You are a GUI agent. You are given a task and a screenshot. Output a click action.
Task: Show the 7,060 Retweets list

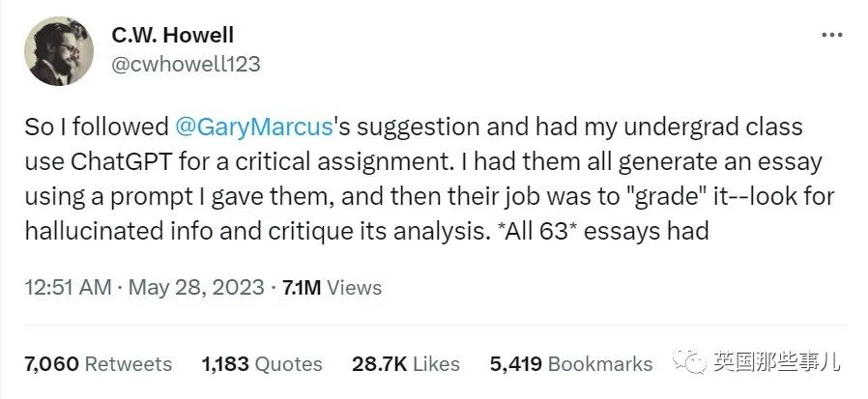pos(99,363)
